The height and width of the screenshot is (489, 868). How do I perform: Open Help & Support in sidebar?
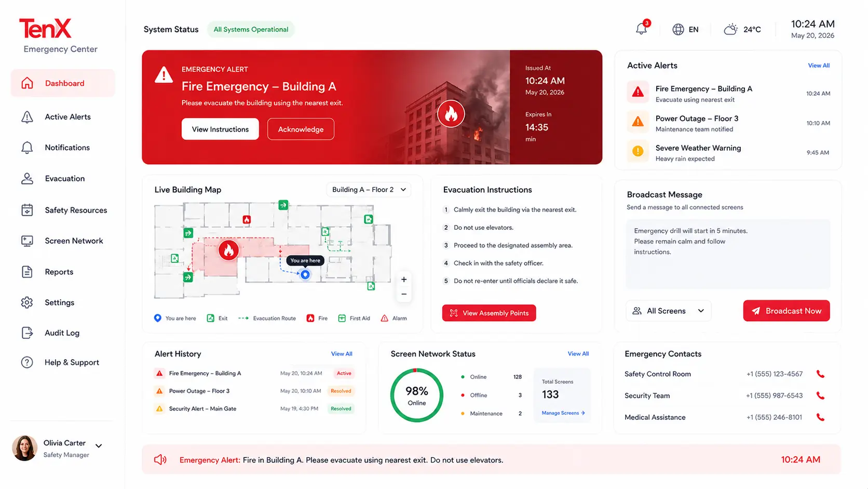click(x=63, y=363)
